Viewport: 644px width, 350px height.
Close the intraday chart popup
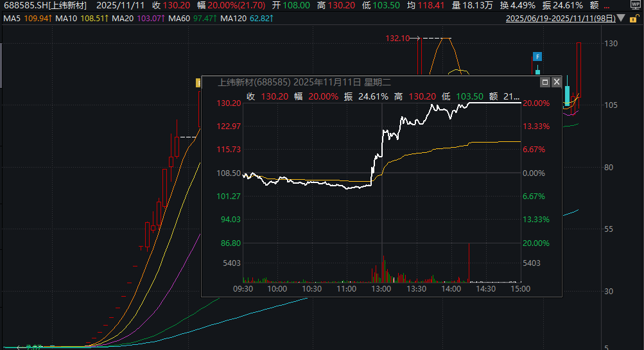tap(556, 82)
